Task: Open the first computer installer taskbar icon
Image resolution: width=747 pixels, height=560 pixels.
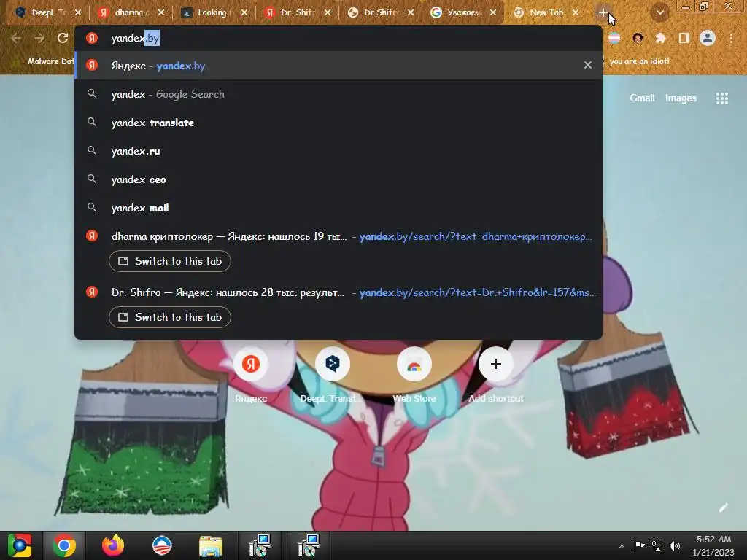Action: (260, 545)
